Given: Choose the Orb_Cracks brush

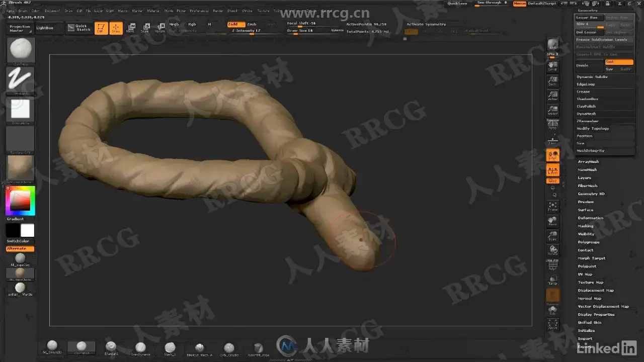Looking at the screenshot, I should click(x=229, y=348).
